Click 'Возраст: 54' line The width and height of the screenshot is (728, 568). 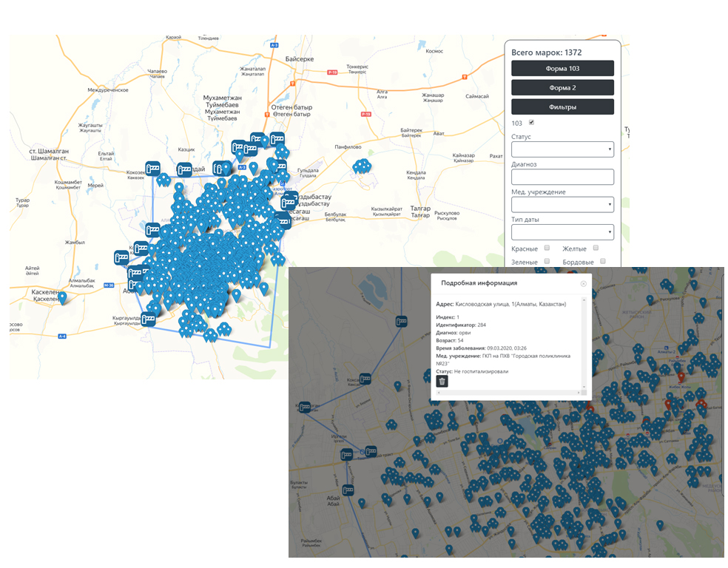pos(449,340)
